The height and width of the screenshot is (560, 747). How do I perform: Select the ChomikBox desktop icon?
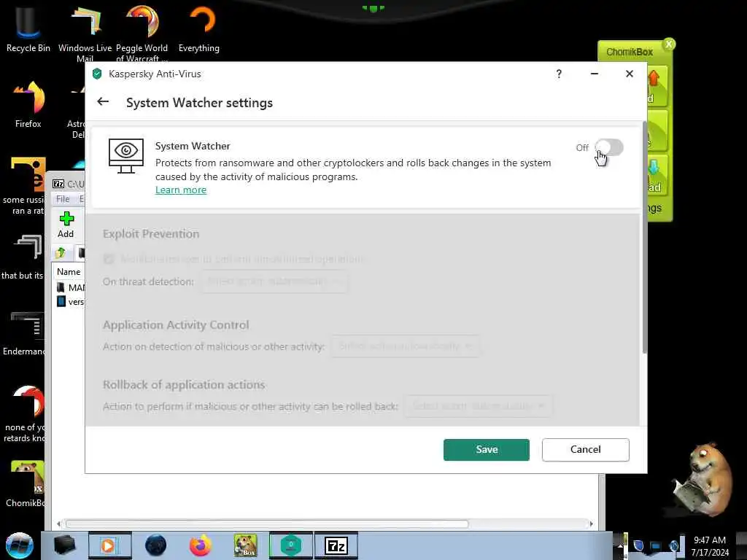coord(26,483)
